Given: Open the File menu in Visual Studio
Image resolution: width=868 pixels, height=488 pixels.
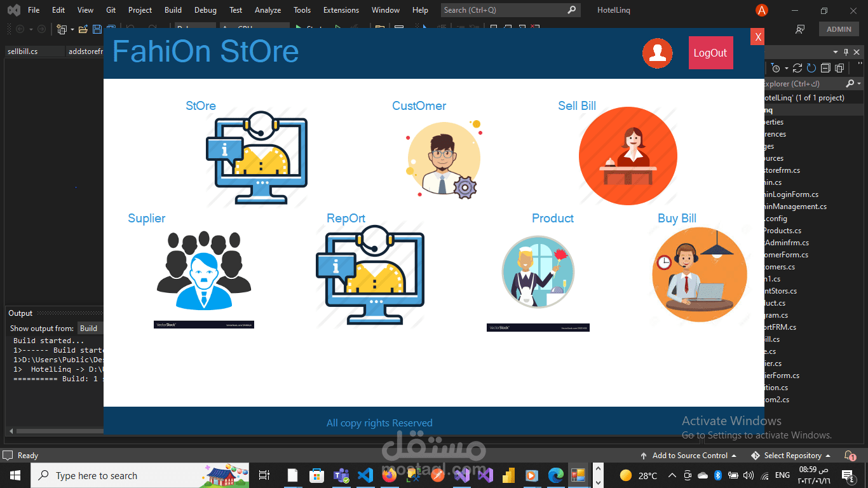Looking at the screenshot, I should (x=34, y=10).
